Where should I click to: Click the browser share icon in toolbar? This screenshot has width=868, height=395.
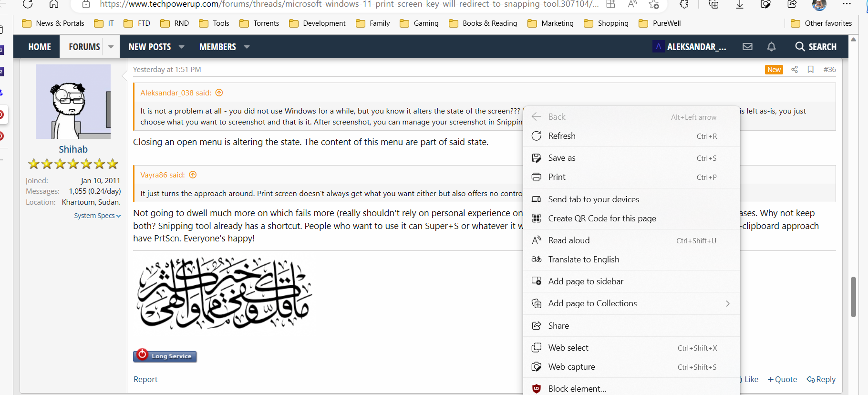tap(792, 4)
